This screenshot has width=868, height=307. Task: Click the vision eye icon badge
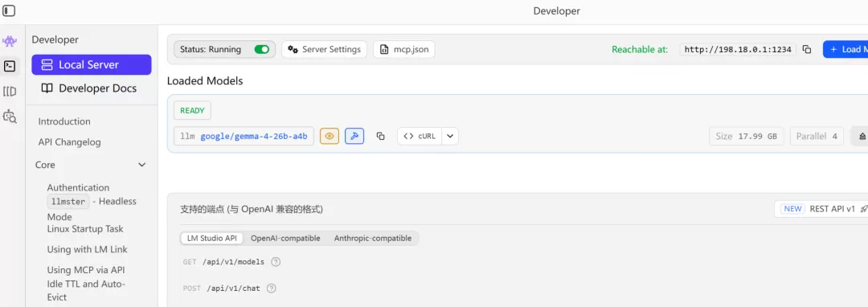(x=330, y=136)
